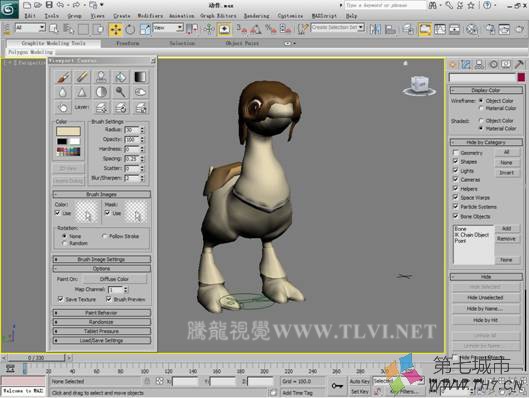Select Follow Stroke rotation radio button
The height and width of the screenshot is (398, 529).
(x=104, y=236)
